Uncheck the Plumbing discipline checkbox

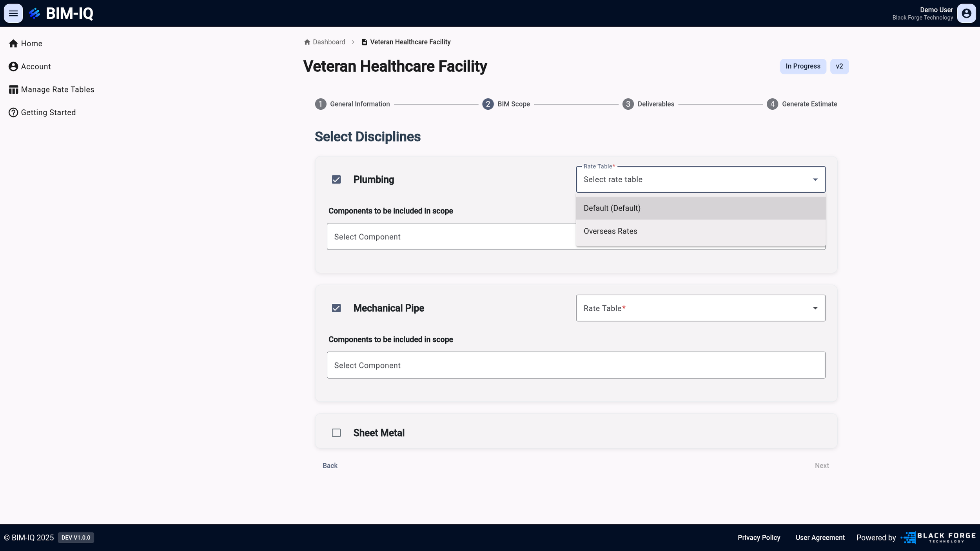pyautogui.click(x=336, y=179)
